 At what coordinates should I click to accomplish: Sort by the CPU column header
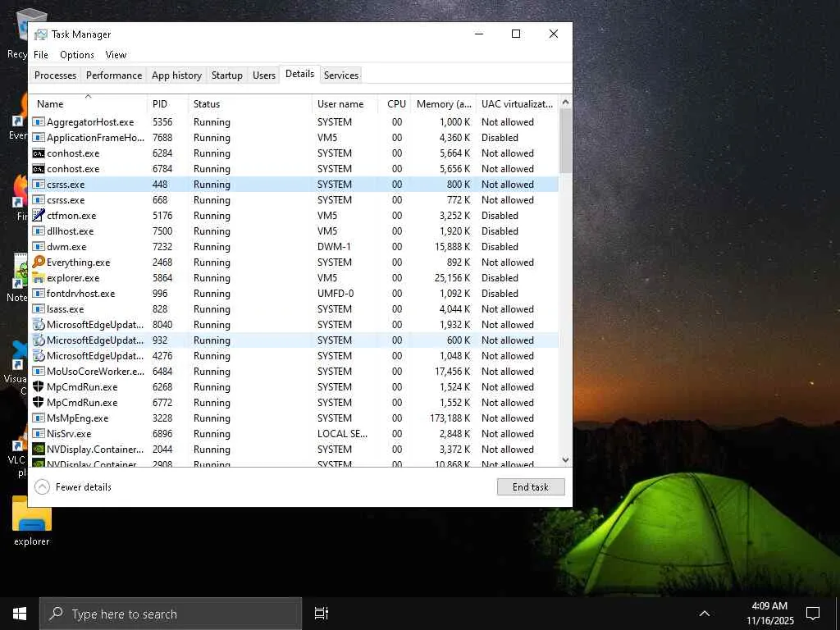pos(395,104)
